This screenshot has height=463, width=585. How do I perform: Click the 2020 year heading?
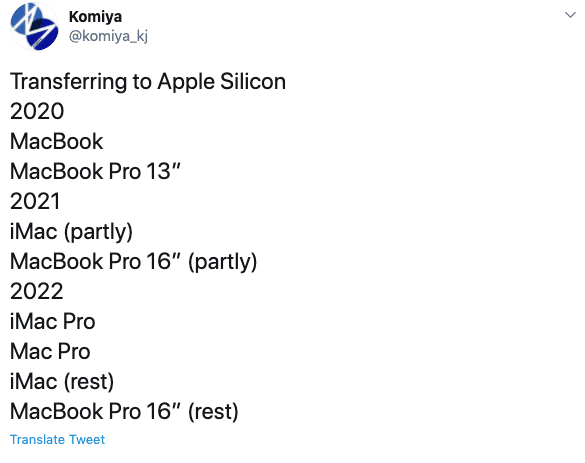[37, 111]
